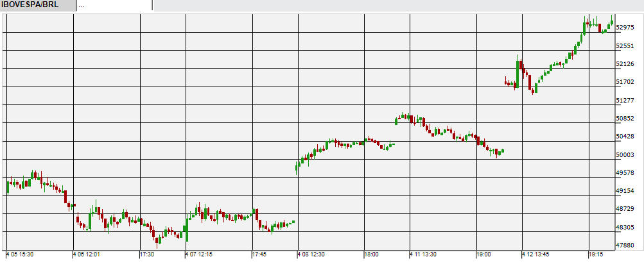The height and width of the screenshot is (266, 644).
Task: Click the 50003 price axis label
Action: pos(627,154)
